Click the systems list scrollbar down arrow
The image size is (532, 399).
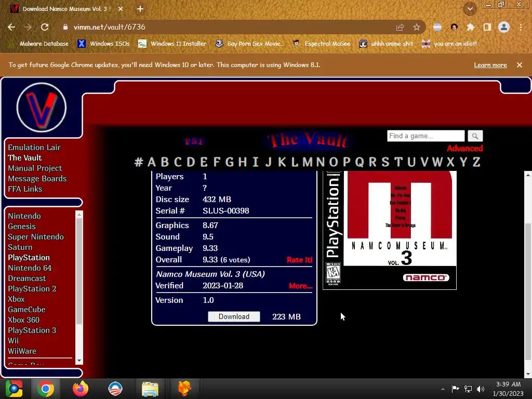pos(79,361)
